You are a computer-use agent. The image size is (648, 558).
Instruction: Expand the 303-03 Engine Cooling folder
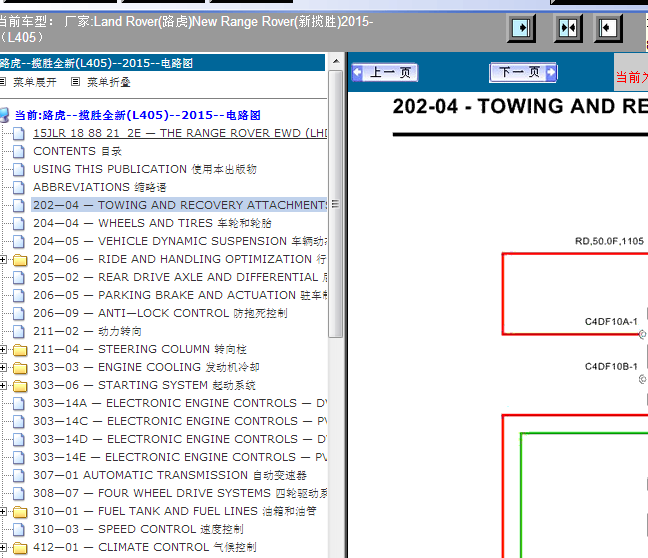3,367
